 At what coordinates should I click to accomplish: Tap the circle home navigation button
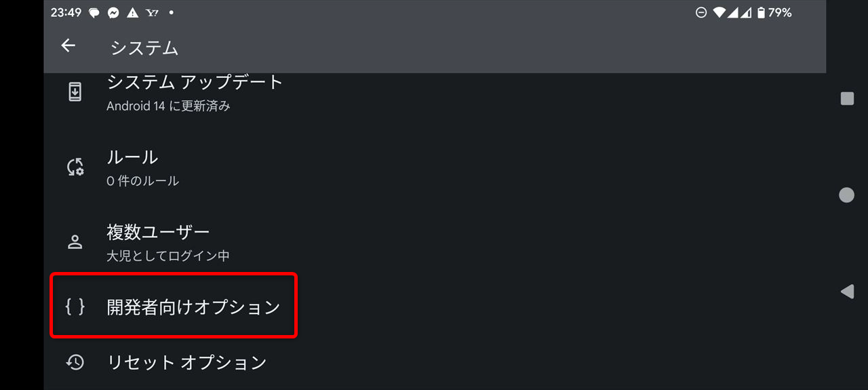847,195
